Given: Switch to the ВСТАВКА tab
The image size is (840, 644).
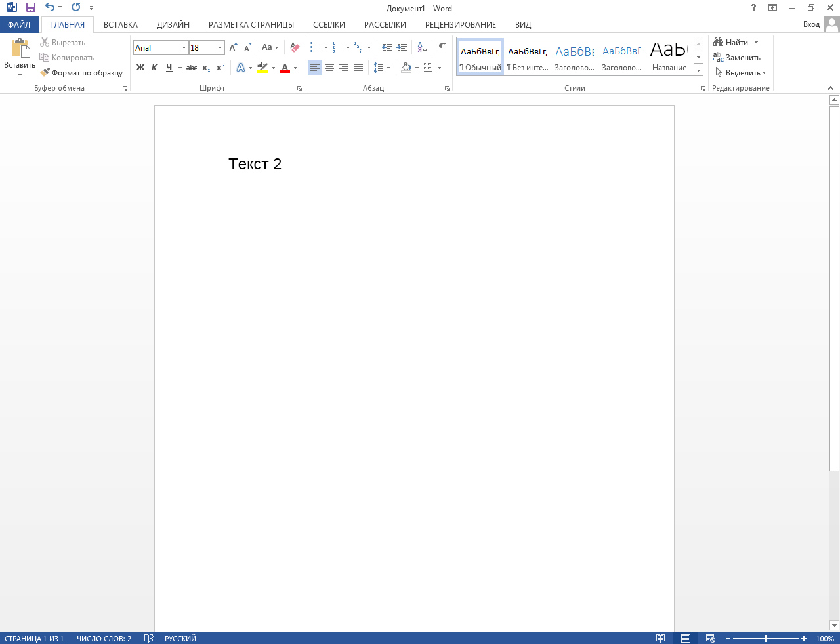Looking at the screenshot, I should point(121,25).
